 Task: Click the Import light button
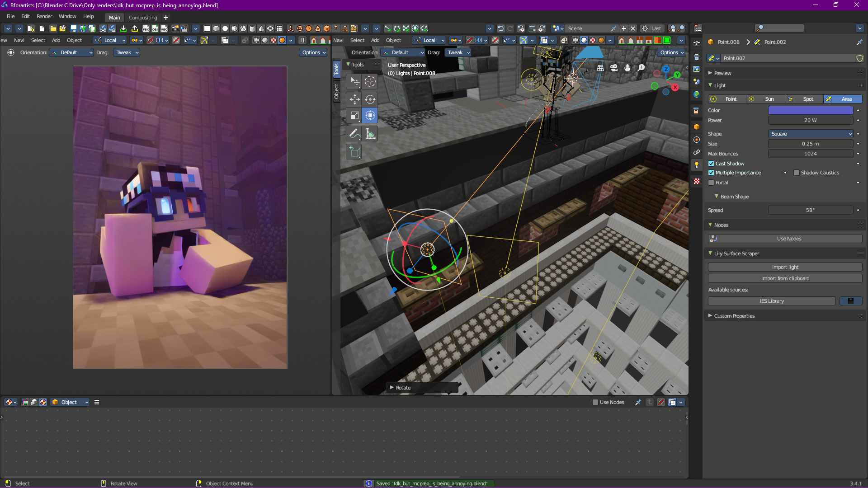click(x=785, y=267)
